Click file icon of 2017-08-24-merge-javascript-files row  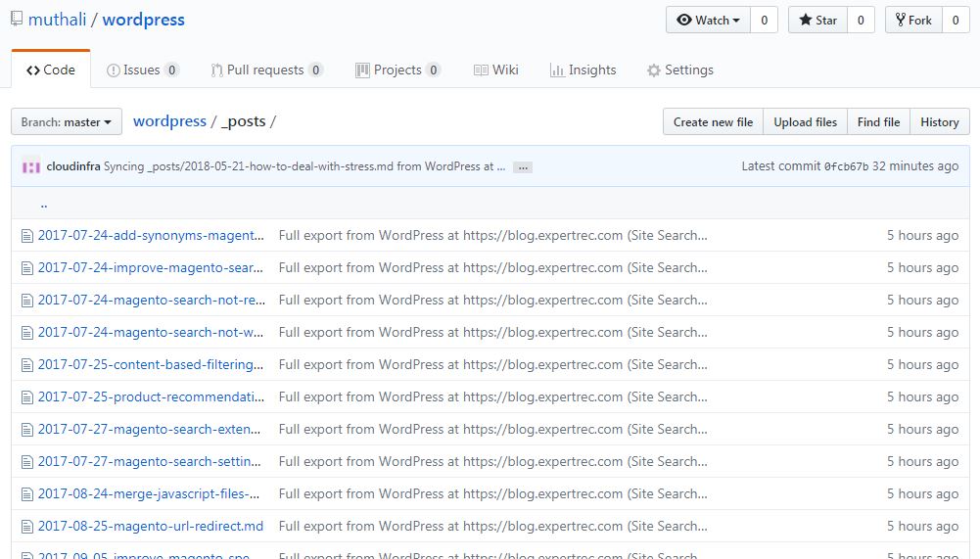tap(26, 494)
